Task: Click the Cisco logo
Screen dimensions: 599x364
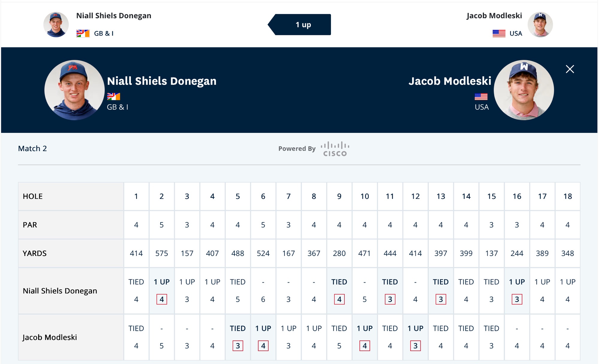Action: tap(335, 149)
